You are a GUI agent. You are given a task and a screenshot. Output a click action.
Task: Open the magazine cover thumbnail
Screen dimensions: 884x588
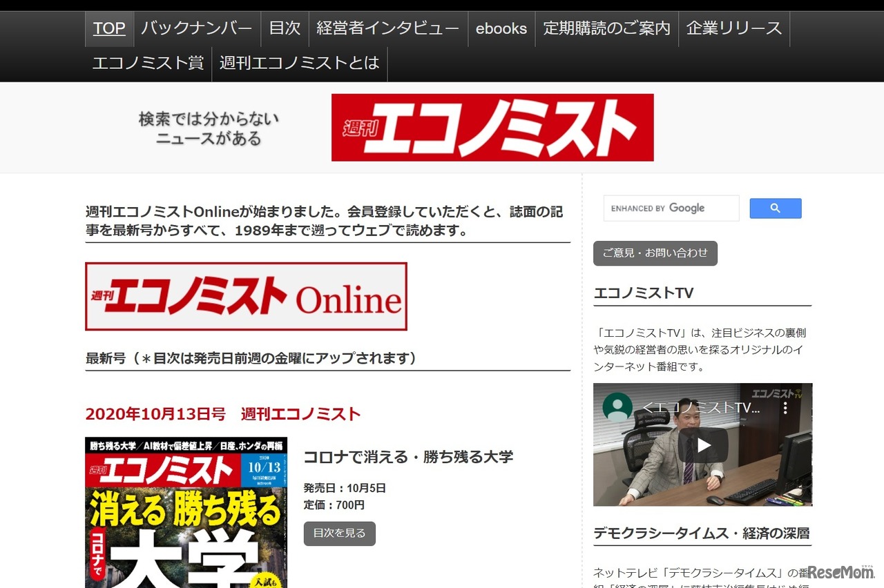pos(186,512)
